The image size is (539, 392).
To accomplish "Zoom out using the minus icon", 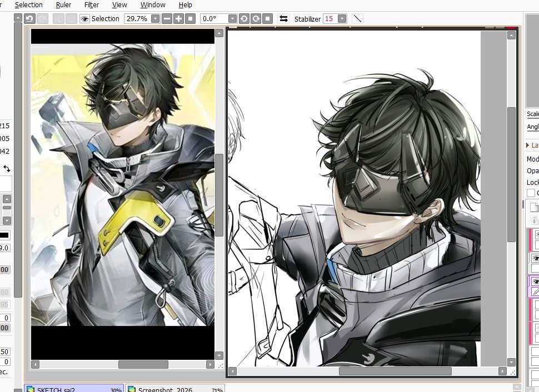I will (167, 18).
